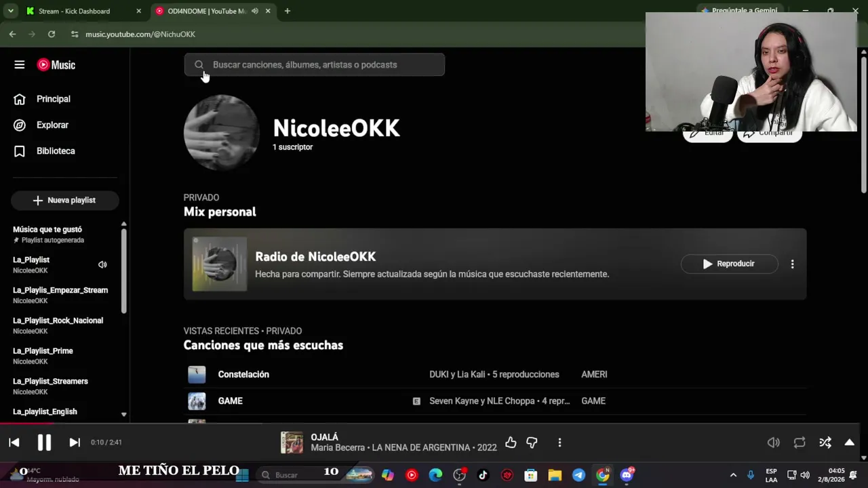Open the tab search dropdown
This screenshot has width=868, height=488.
click(x=11, y=11)
